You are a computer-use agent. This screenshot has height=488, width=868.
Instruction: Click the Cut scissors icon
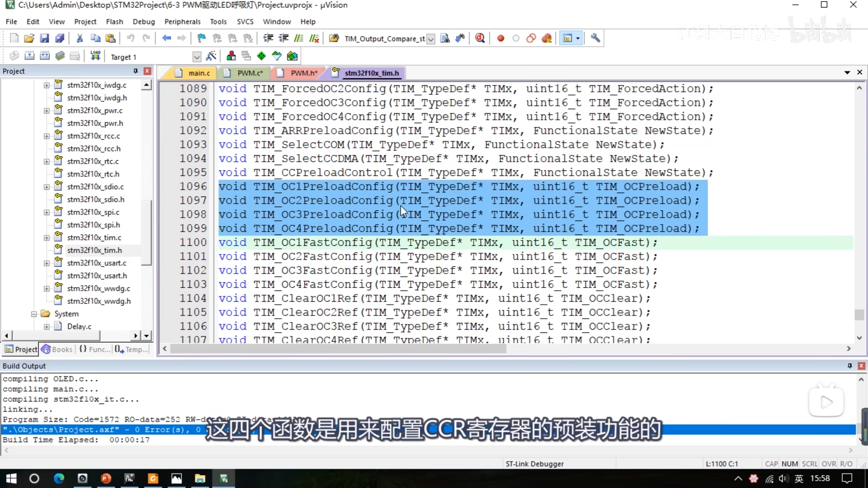pyautogui.click(x=80, y=38)
